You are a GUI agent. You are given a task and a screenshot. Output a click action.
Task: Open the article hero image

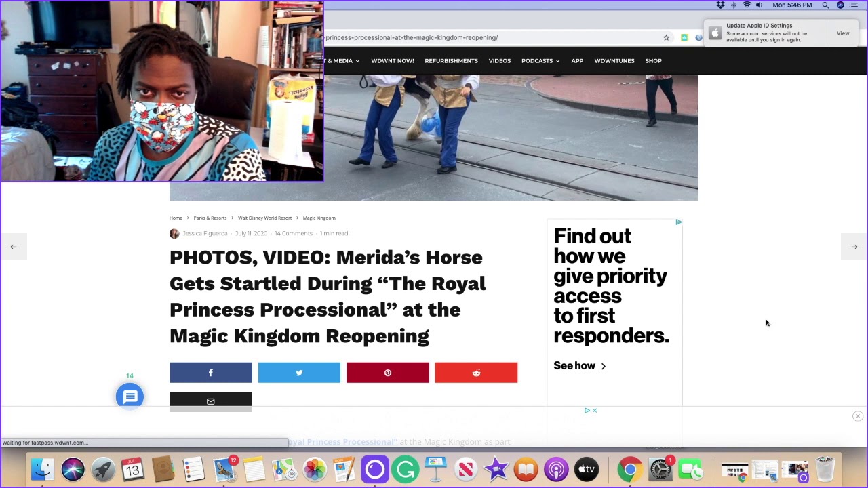point(434,138)
